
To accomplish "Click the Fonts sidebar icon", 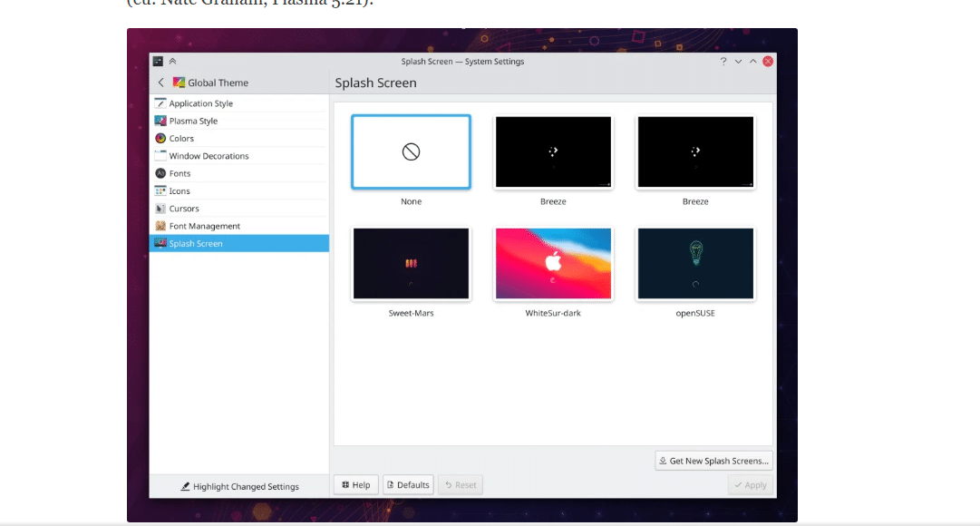I will click(x=160, y=173).
